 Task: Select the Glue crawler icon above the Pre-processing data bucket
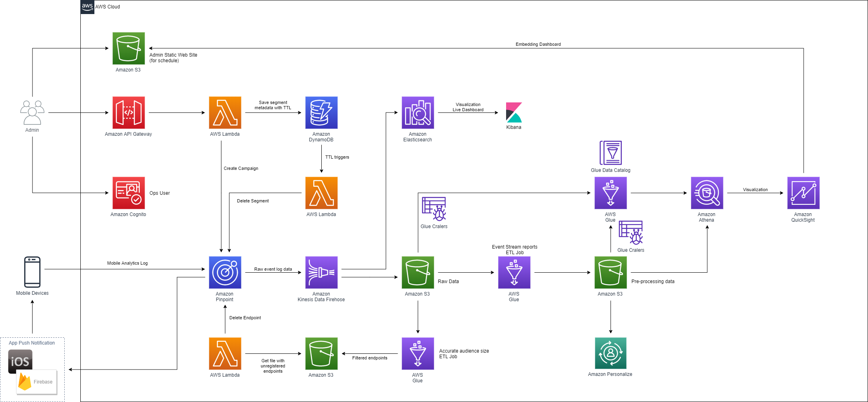click(x=631, y=233)
